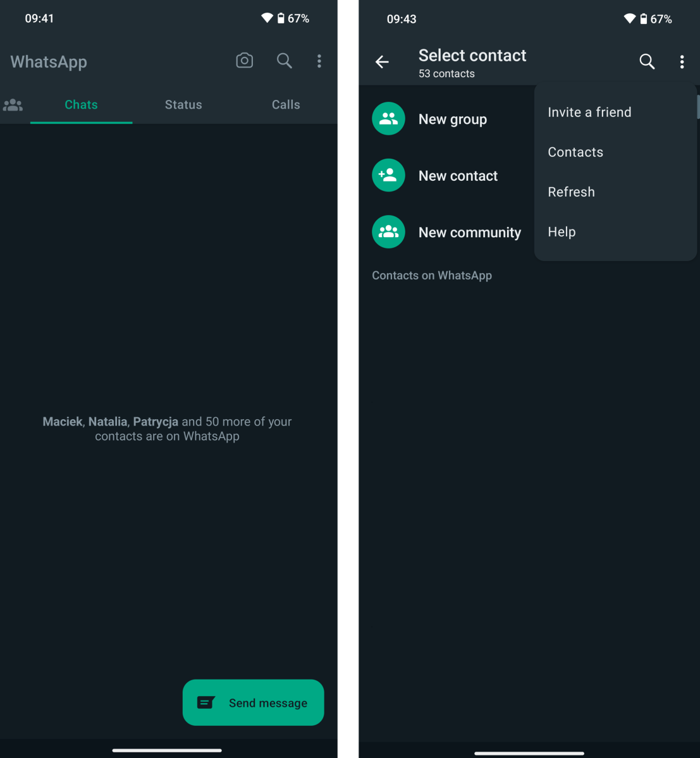Tap the New contact icon
Image resolution: width=700 pixels, height=758 pixels.
point(388,176)
